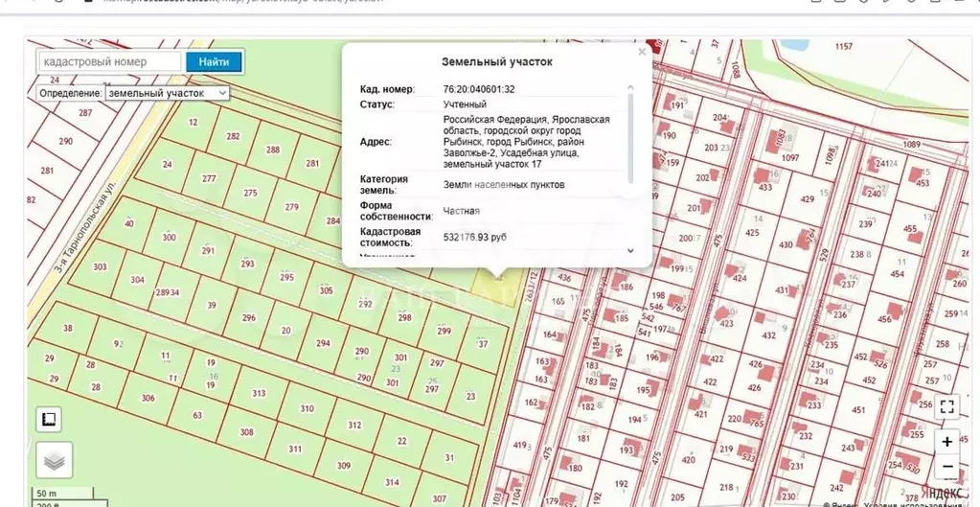980x507 pixels.
Task: Select parcel 291 on the map
Action: (208, 250)
